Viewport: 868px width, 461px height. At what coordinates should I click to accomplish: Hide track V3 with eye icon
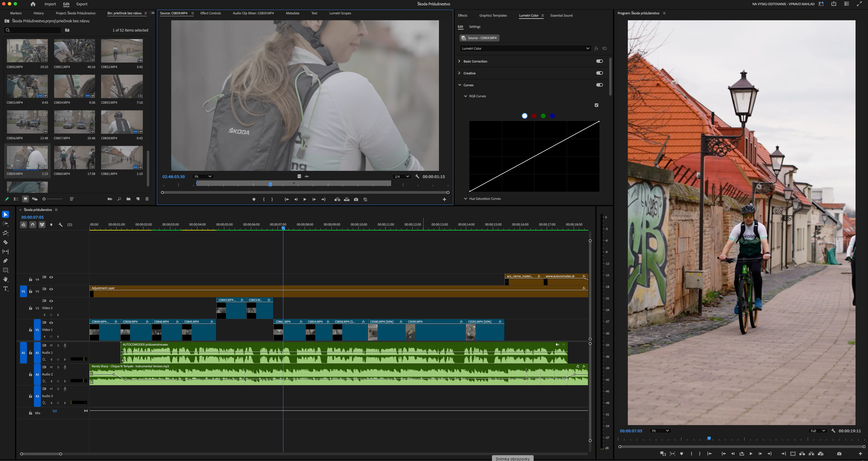(x=51, y=289)
